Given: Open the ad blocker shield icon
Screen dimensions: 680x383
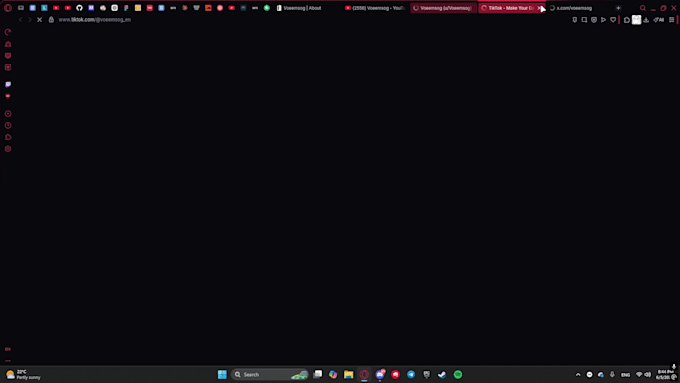Looking at the screenshot, I should tap(594, 20).
